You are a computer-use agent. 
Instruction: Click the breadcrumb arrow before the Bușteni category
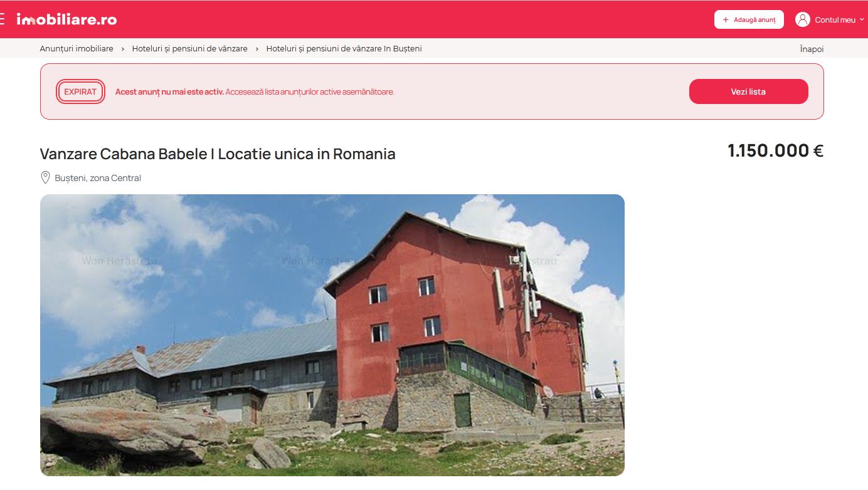click(257, 49)
